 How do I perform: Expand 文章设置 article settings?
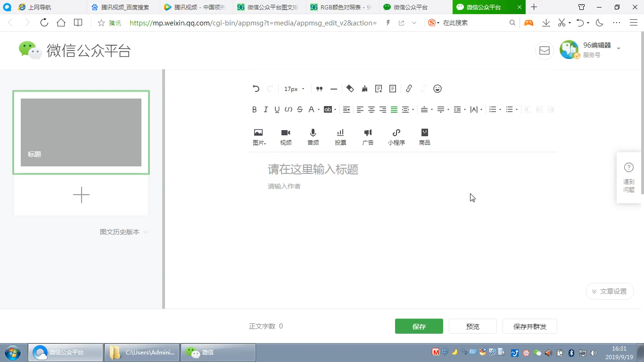tap(610, 291)
